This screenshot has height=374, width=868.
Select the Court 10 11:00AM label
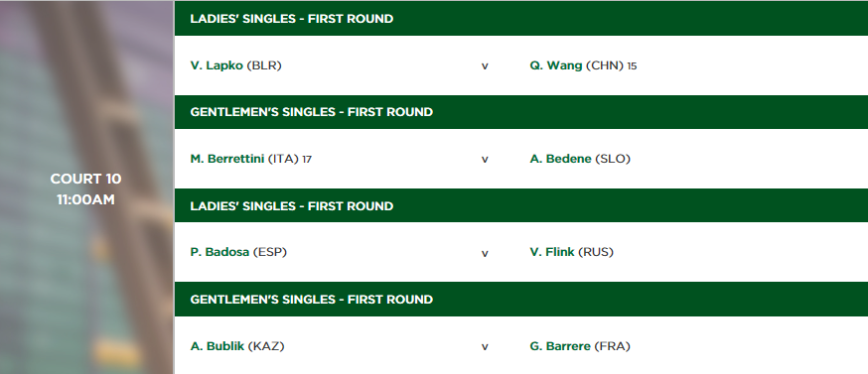point(85,189)
